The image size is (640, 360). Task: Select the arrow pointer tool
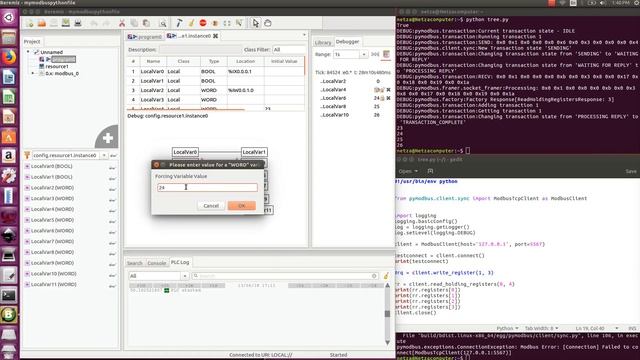coord(256,23)
